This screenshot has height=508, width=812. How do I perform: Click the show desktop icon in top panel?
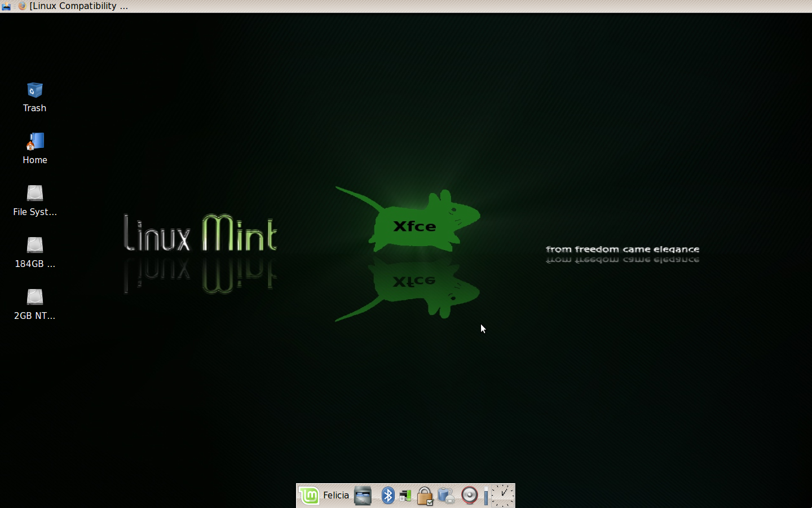[x=6, y=6]
